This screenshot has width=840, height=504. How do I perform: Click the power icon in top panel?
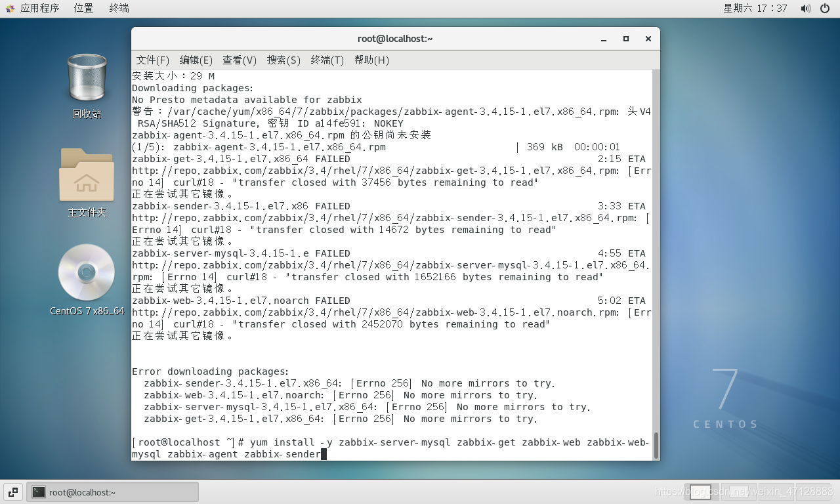click(825, 9)
